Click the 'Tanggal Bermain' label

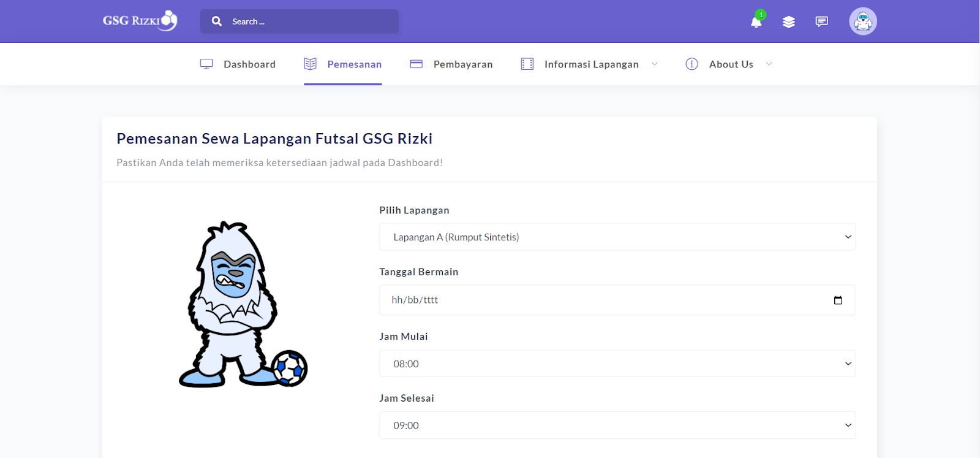pyautogui.click(x=418, y=272)
